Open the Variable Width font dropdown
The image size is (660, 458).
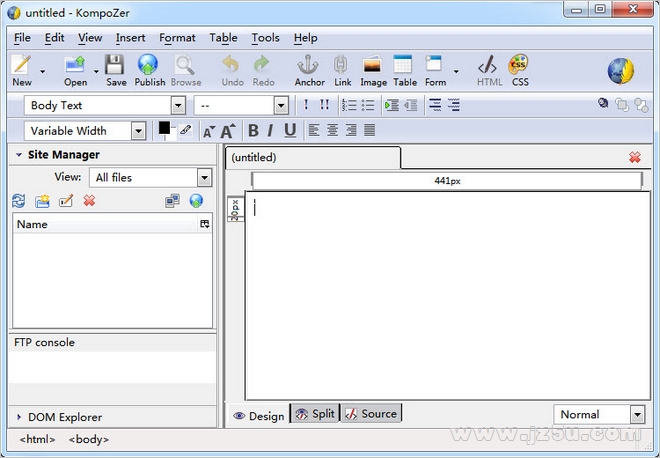[138, 131]
